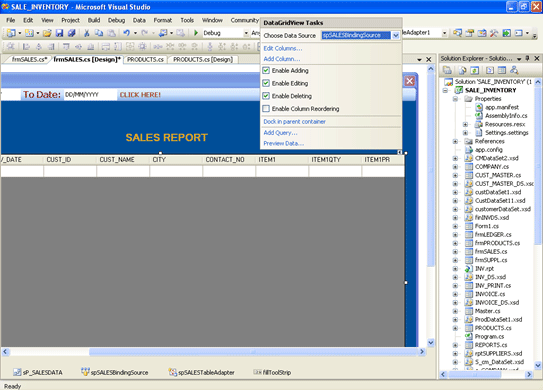Save the current file with floppy icon
The width and height of the screenshot is (543, 390).
point(59,33)
